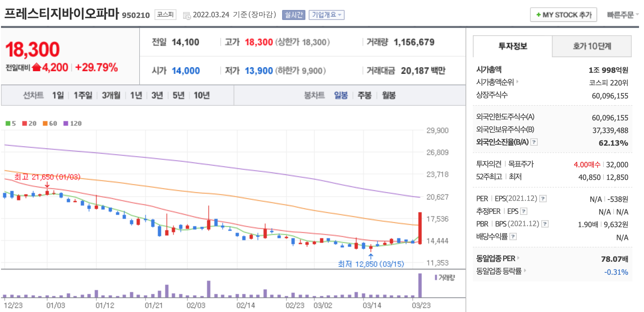
Task: Click the 시가총액 value 1조 998억원
Action: pyautogui.click(x=608, y=70)
